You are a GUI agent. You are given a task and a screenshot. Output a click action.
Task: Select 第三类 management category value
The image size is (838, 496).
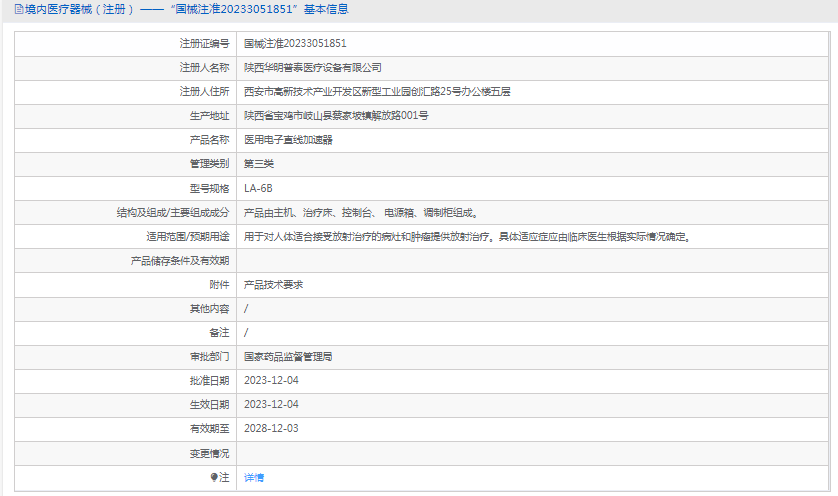coord(259,164)
